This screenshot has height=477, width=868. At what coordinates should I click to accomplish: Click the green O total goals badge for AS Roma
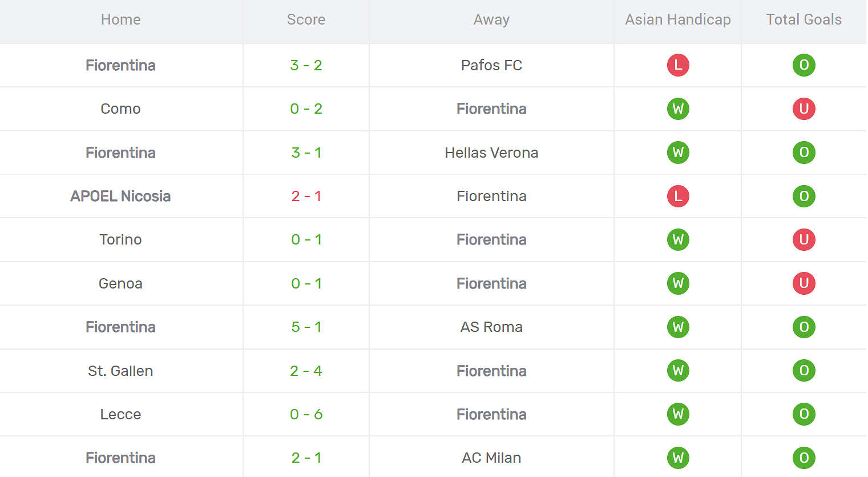pyautogui.click(x=804, y=327)
